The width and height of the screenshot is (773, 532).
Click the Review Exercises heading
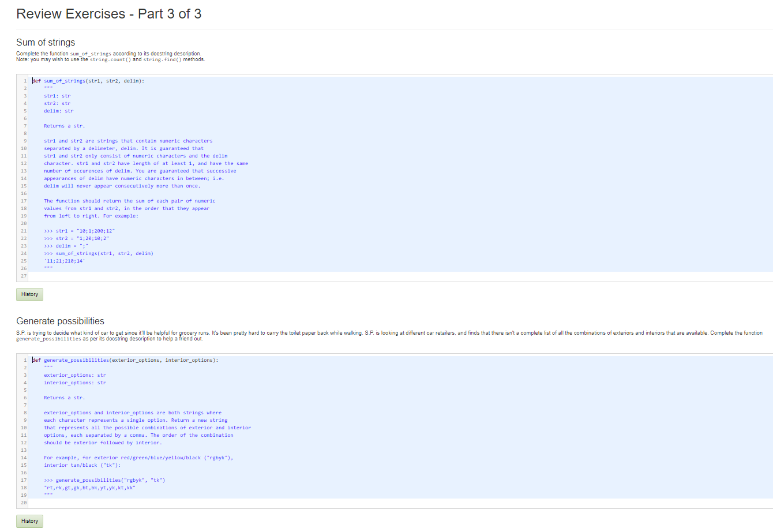coord(108,13)
